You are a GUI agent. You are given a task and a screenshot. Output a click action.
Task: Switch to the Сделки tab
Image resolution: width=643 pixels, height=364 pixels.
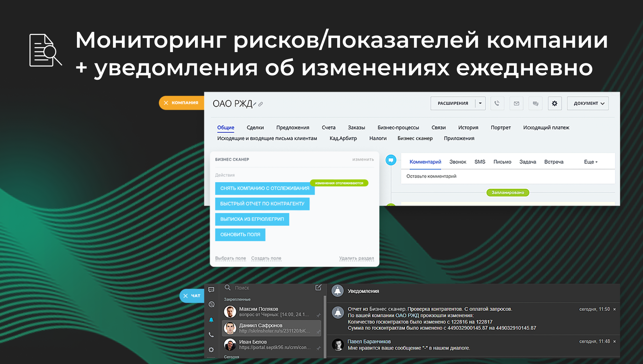coord(255,127)
